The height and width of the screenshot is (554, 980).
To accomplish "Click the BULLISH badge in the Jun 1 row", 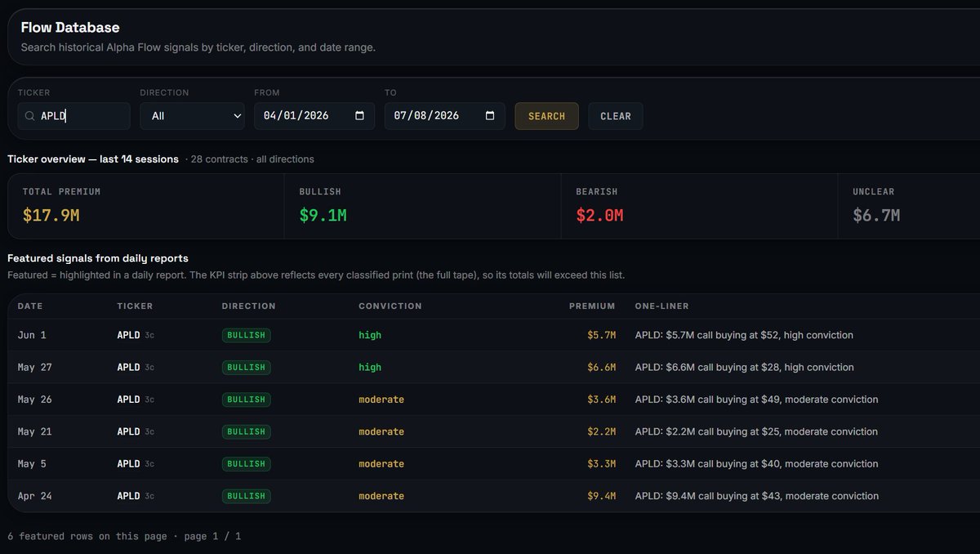I will (x=247, y=335).
